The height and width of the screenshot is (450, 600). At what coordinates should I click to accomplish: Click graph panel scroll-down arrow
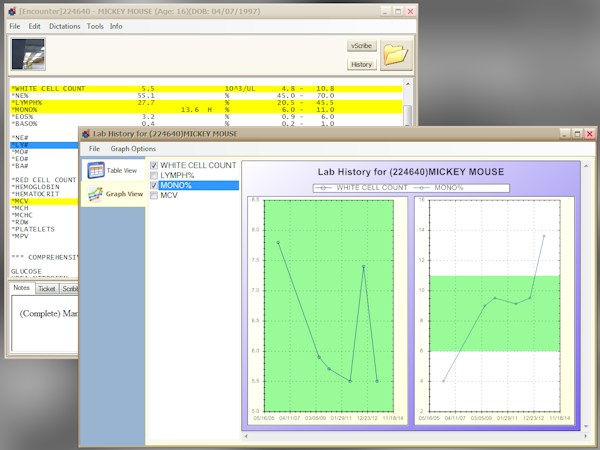click(x=586, y=427)
